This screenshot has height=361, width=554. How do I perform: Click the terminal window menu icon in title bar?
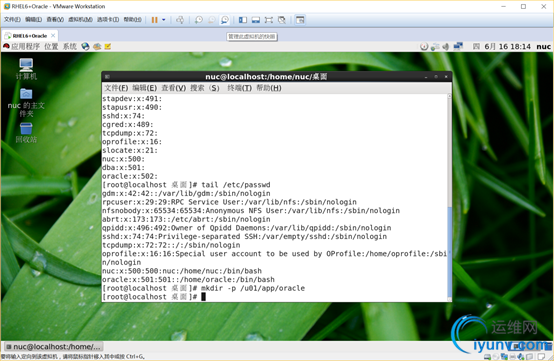107,77
